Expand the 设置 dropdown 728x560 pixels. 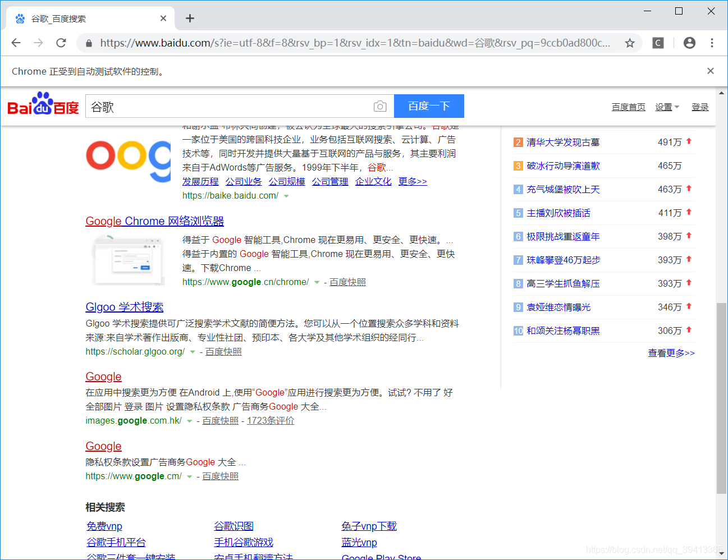(x=667, y=107)
